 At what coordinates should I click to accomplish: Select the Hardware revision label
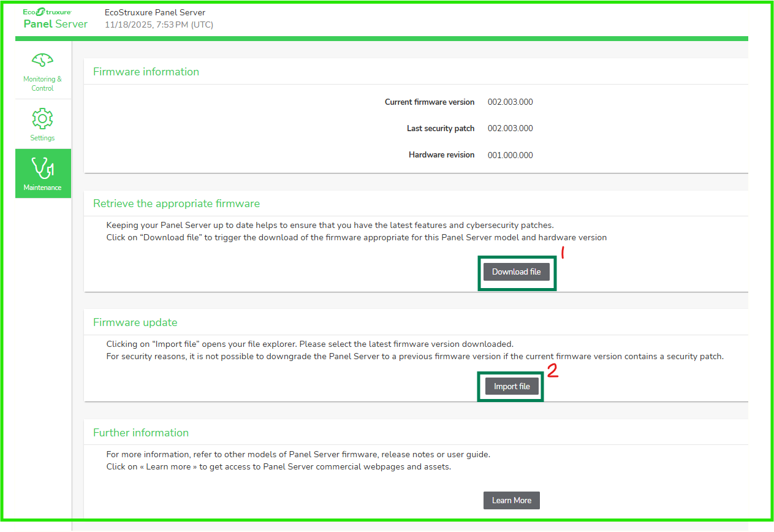pos(442,155)
